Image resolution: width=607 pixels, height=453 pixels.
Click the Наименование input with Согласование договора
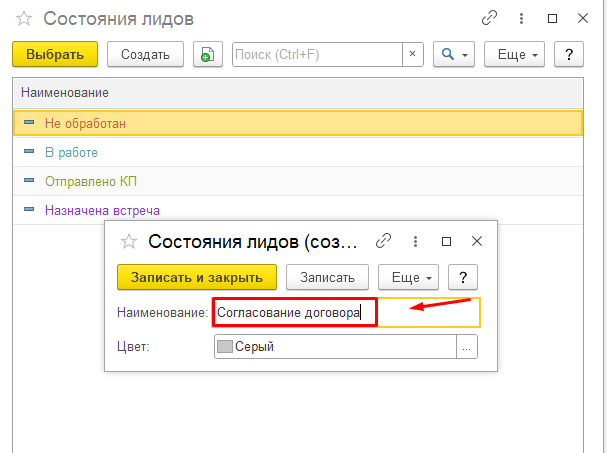point(346,312)
